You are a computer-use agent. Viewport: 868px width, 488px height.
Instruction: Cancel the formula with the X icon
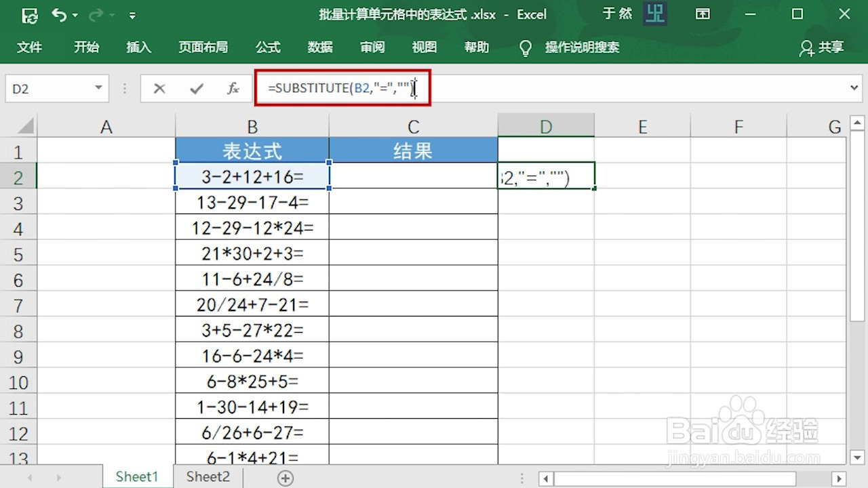[158, 88]
